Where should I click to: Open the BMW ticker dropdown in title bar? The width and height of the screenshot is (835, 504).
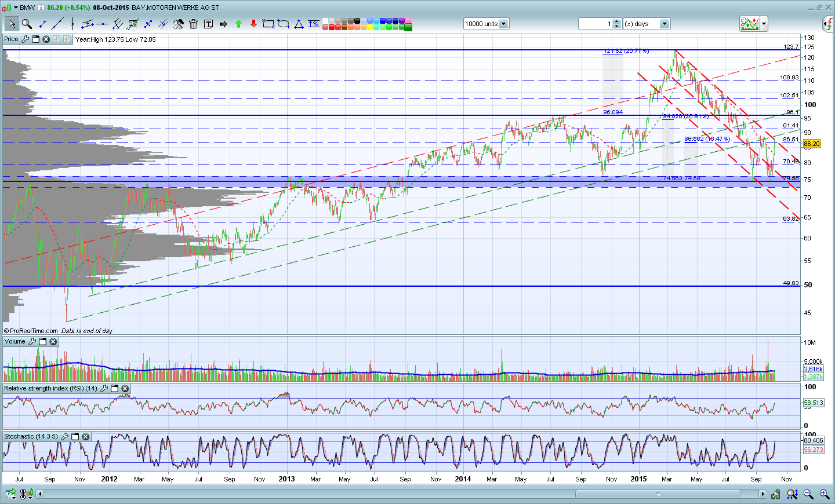click(15, 8)
